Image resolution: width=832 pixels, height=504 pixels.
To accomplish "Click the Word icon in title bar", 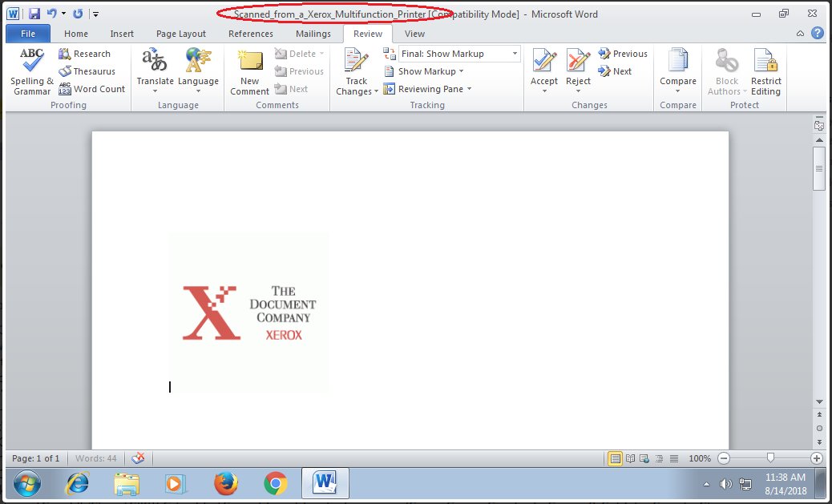I will [13, 14].
